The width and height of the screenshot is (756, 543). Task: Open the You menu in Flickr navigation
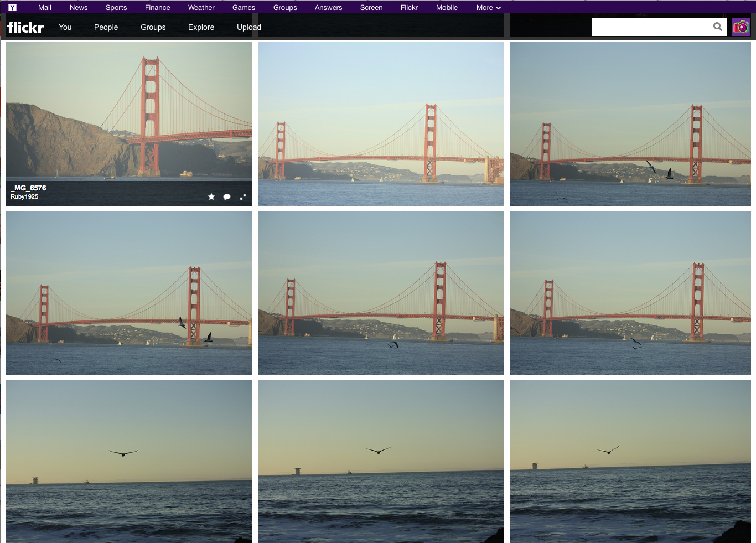[65, 27]
